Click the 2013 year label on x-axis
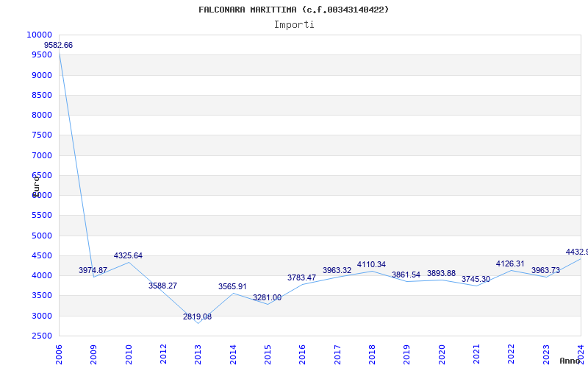This screenshot has height=368, width=588. pos(198,355)
